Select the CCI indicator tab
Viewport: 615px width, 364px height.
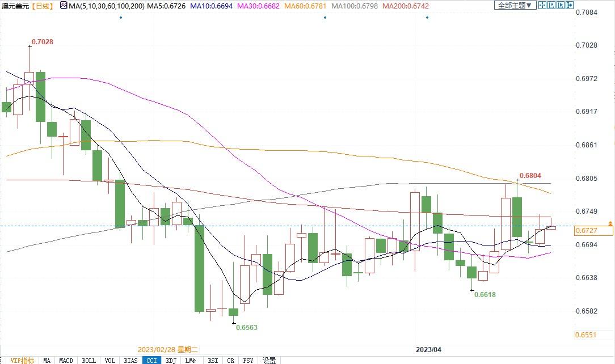[151, 361]
